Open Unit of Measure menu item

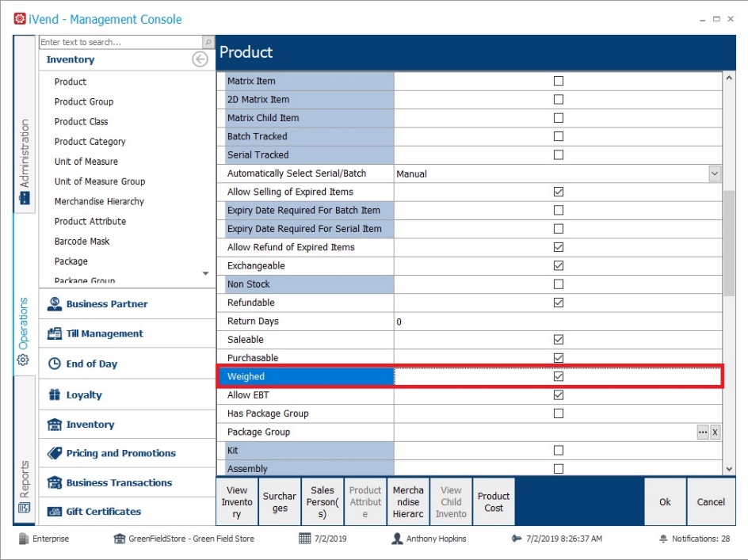pyautogui.click(x=86, y=162)
